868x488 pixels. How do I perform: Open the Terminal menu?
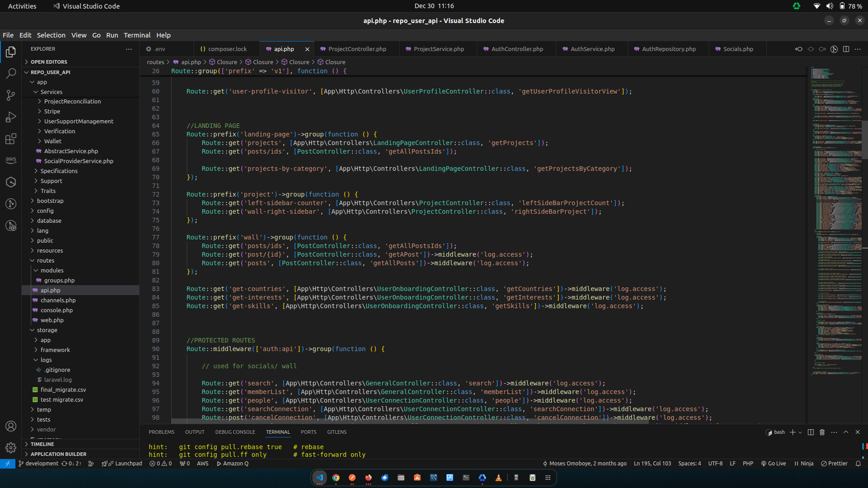pos(137,35)
